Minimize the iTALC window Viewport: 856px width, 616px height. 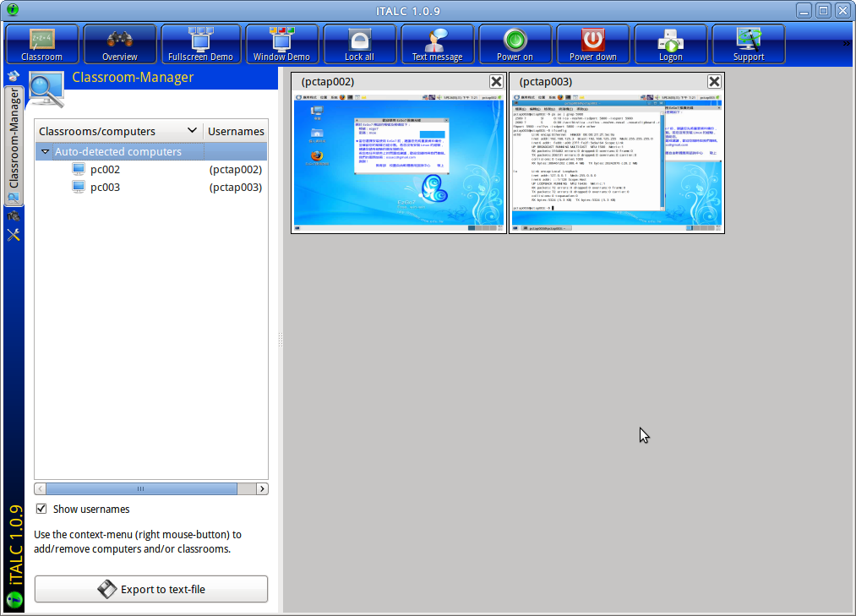[x=804, y=10]
